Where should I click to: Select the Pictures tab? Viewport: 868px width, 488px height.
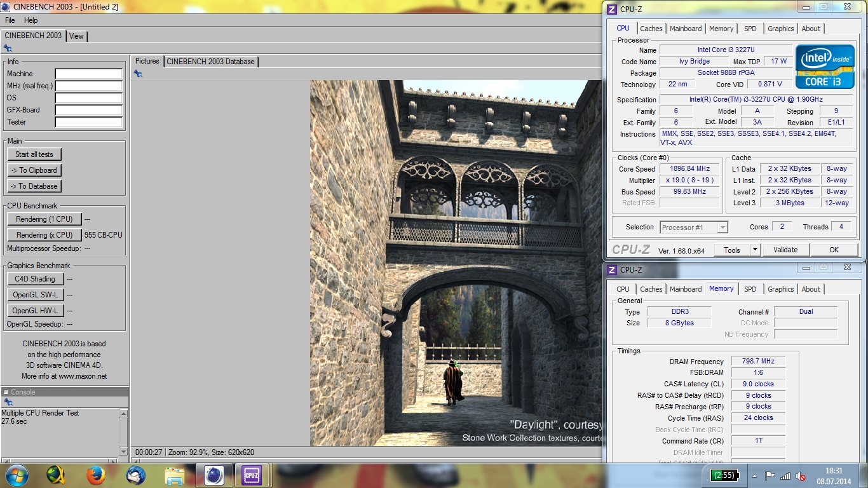click(x=147, y=61)
